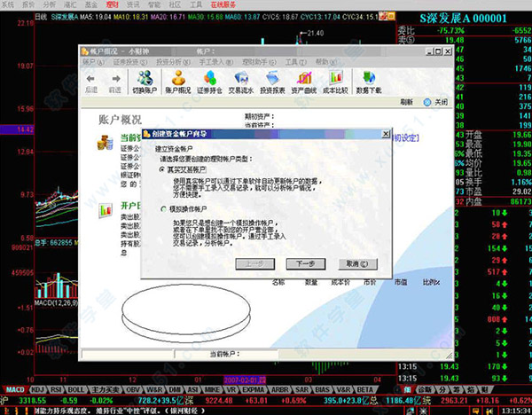Screen dimensions: 532x415
Task: Open 帮助 menu in account window
Action: [326, 62]
